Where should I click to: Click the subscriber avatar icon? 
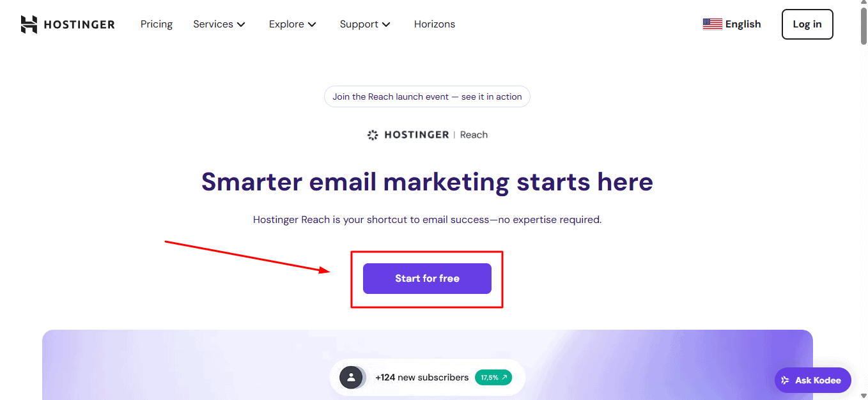[351, 378]
